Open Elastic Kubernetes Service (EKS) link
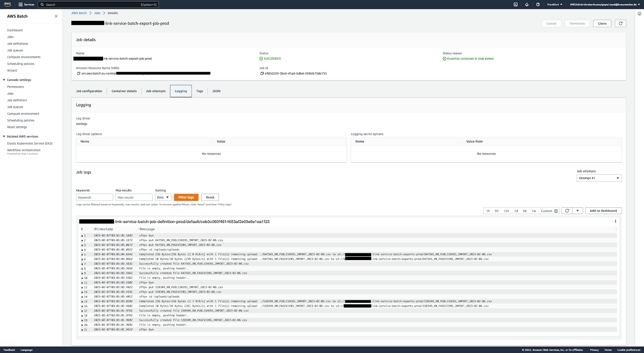Image resolution: width=644 pixels, height=353 pixels. click(30, 143)
